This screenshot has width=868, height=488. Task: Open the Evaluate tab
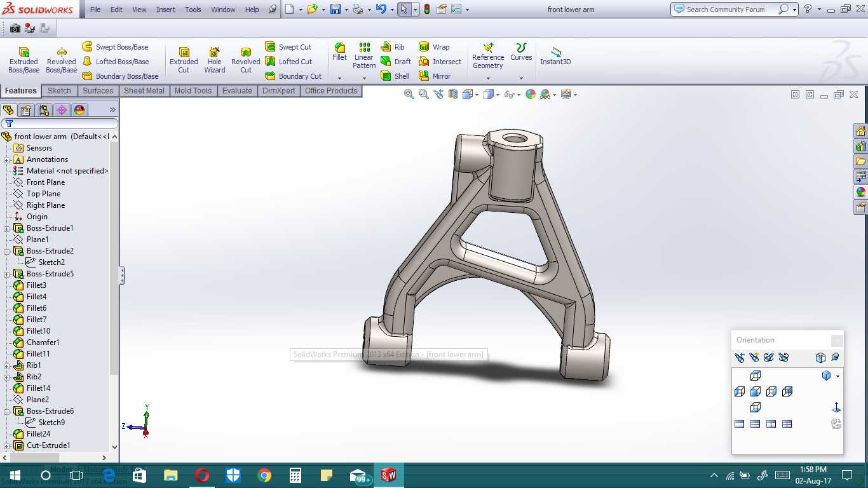[x=237, y=91]
